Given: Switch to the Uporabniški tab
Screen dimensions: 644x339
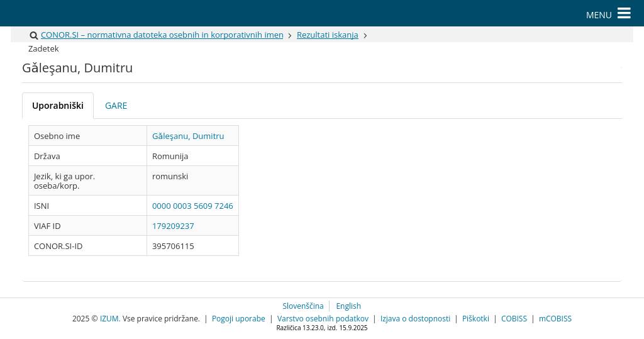Looking at the screenshot, I should (58, 106).
